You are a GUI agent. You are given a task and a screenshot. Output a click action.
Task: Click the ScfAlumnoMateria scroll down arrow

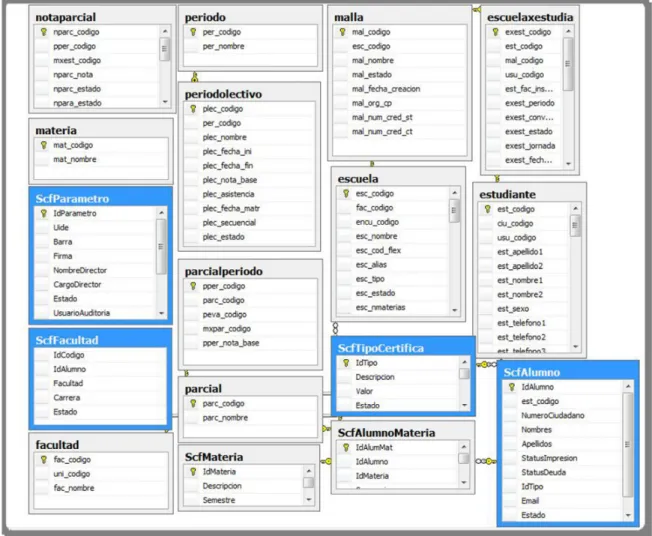pyautogui.click(x=464, y=483)
